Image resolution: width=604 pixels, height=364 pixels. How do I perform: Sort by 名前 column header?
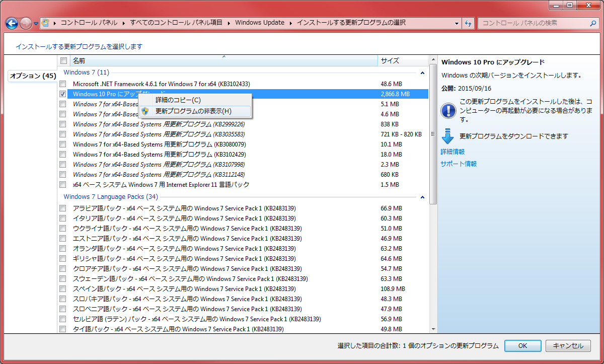pyautogui.click(x=224, y=61)
